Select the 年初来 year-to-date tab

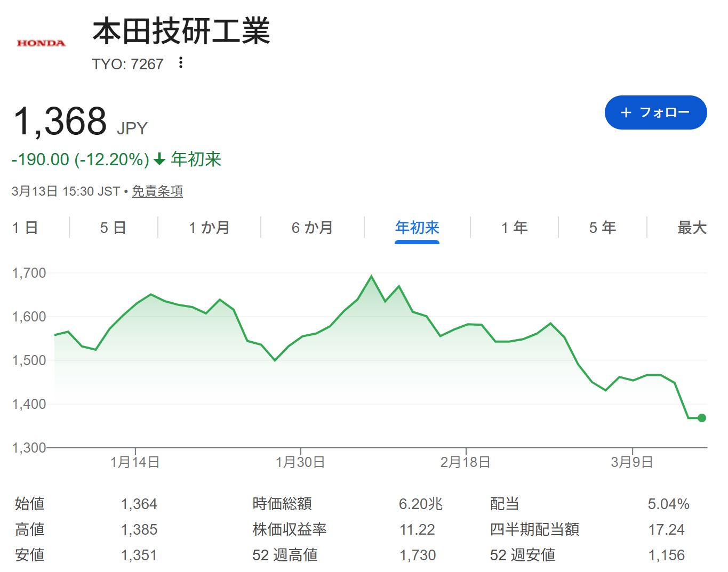click(x=417, y=228)
